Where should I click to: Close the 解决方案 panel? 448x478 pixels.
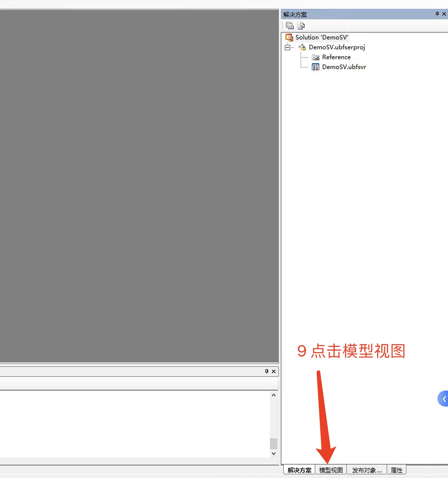coord(444,14)
